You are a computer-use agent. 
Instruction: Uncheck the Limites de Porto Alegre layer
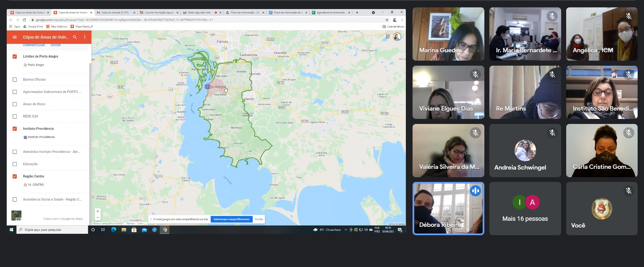click(15, 57)
